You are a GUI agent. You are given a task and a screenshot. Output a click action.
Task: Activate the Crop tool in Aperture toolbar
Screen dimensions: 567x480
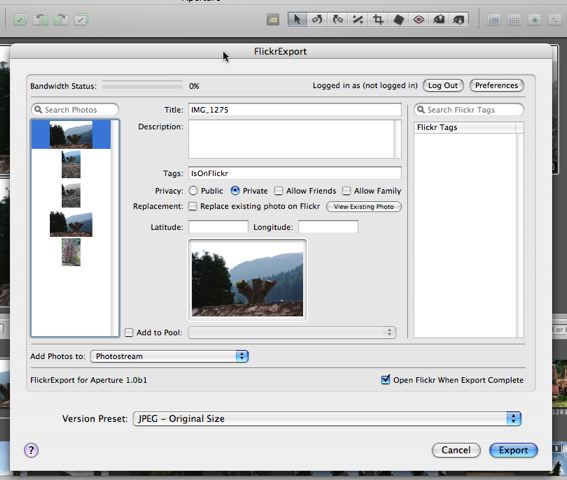tap(378, 19)
